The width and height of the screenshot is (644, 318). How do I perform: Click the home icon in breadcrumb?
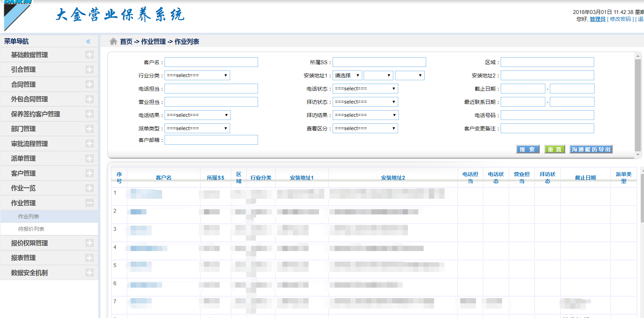[x=113, y=41]
